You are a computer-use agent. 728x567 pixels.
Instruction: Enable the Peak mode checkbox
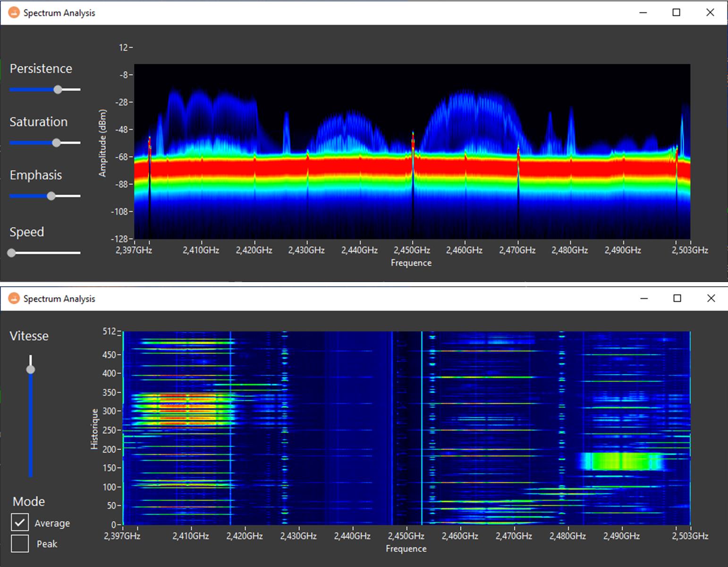pyautogui.click(x=20, y=543)
